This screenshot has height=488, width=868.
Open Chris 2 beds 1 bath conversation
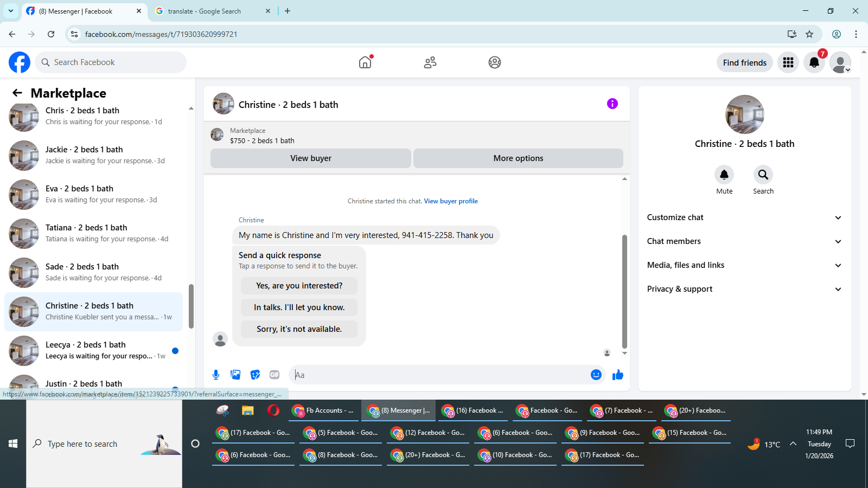click(94, 116)
